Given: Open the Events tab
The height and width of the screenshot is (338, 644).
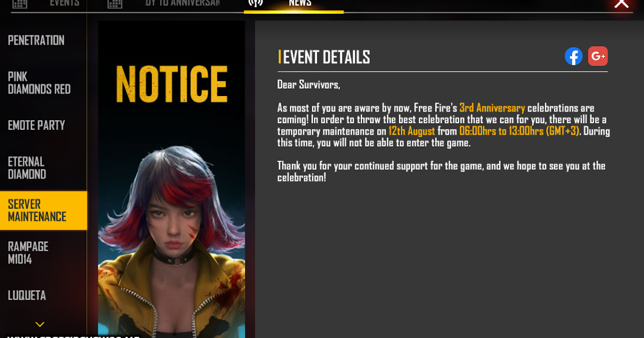Looking at the screenshot, I should click(64, 3).
